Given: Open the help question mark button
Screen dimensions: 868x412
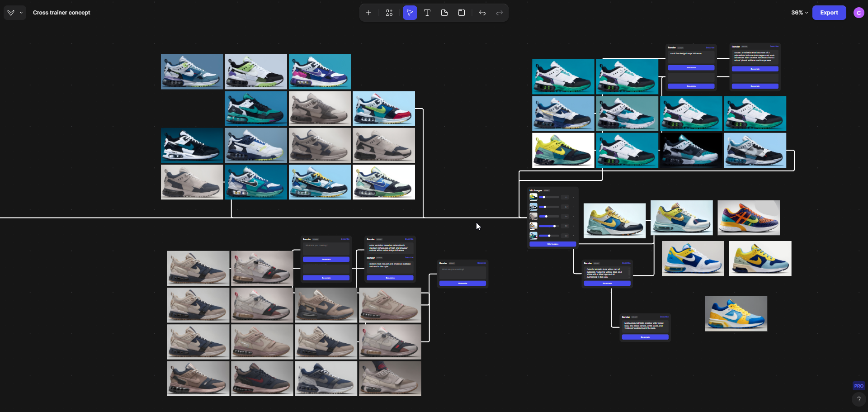Looking at the screenshot, I should [859, 399].
